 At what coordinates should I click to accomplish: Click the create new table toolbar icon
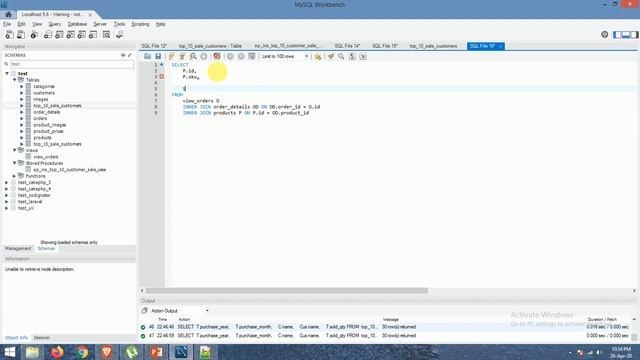[59, 35]
